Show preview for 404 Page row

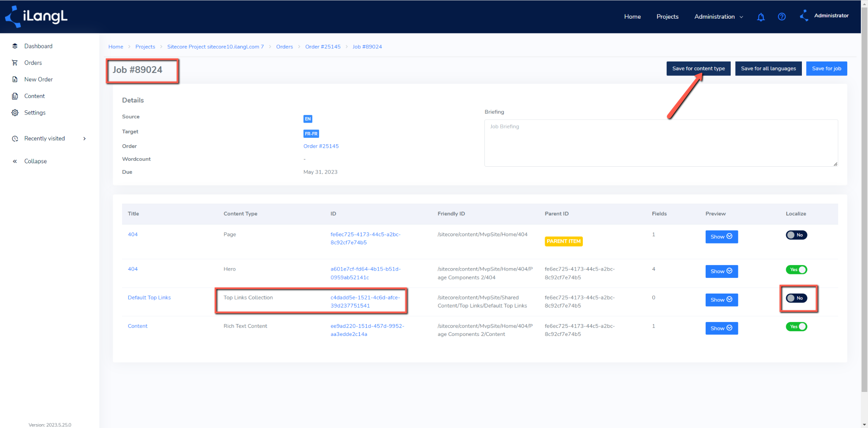[721, 237]
